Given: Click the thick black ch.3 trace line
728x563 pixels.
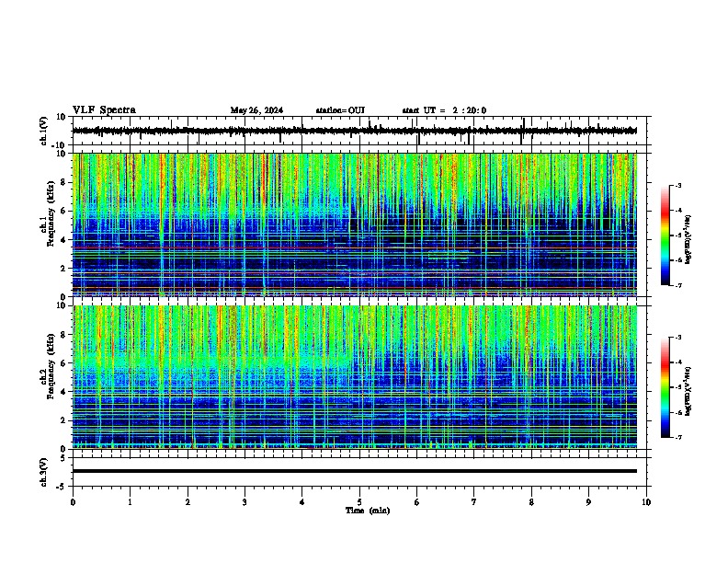Looking at the screenshot, I should pyautogui.click(x=355, y=471).
